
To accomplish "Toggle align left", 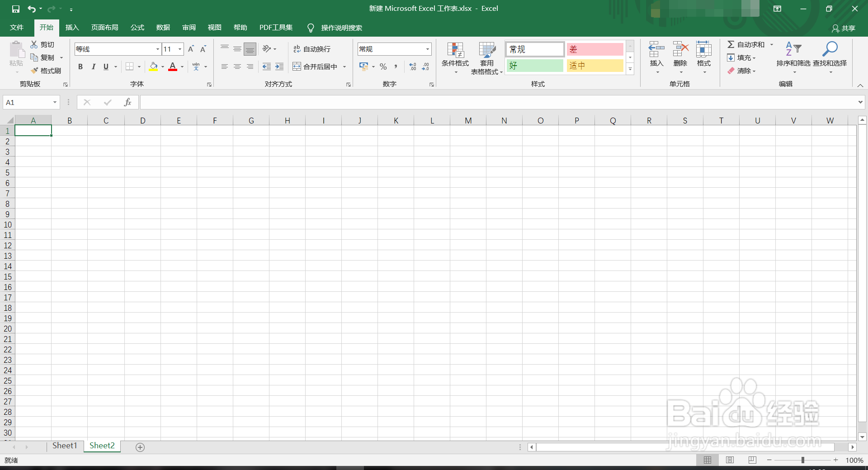I will click(x=225, y=66).
